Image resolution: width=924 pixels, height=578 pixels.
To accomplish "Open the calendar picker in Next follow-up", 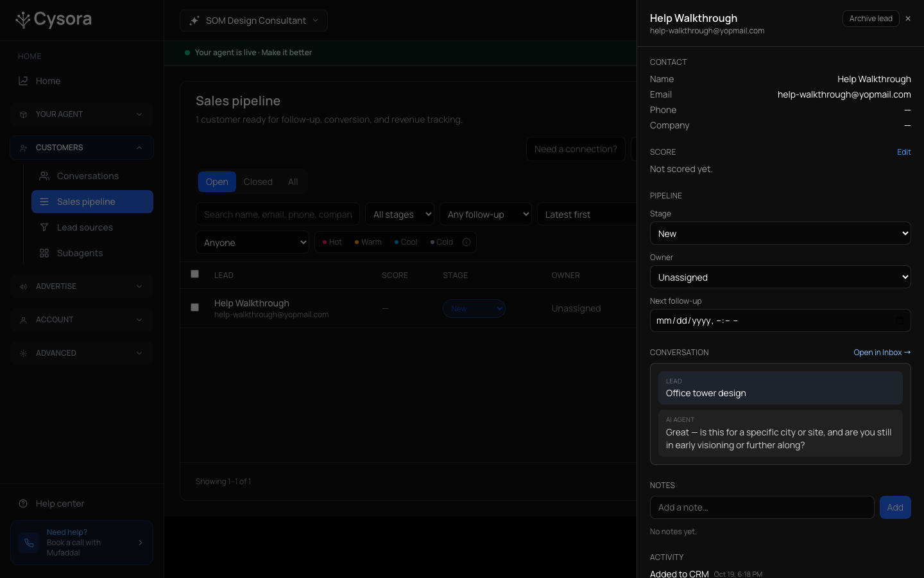I will point(900,320).
